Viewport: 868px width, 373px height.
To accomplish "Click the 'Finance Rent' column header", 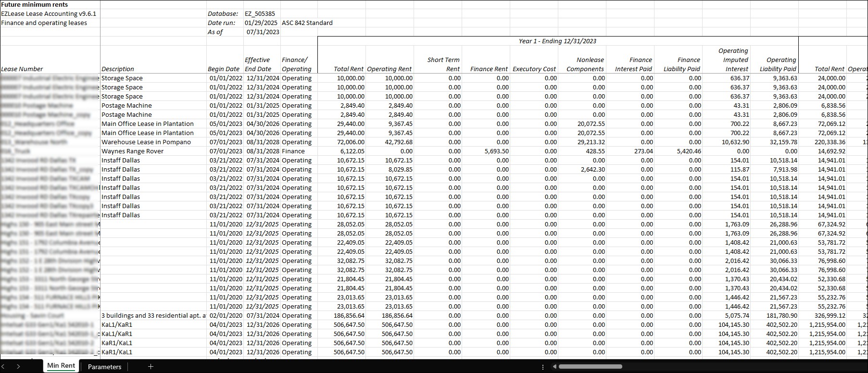I will 489,69.
